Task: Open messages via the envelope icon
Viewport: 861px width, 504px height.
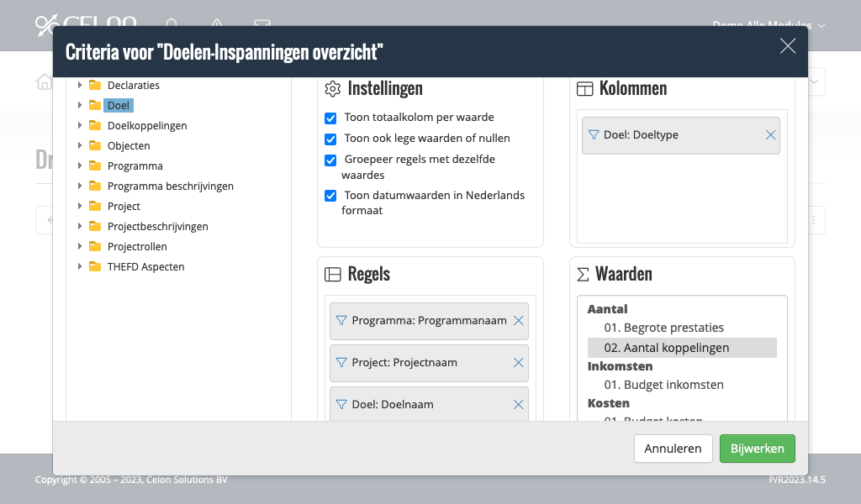Action: pos(261,23)
